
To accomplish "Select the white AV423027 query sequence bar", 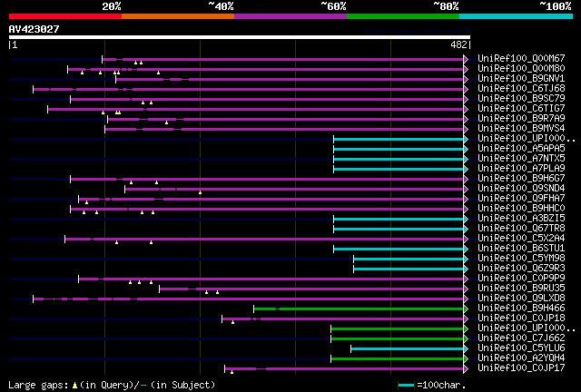I will tap(240, 37).
